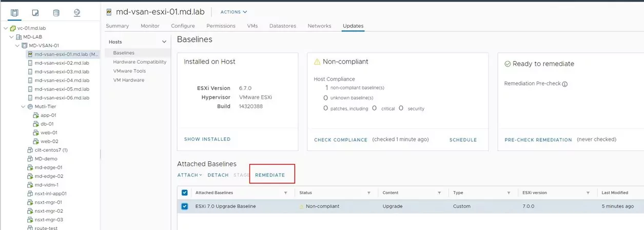The image size is (644, 230).
Task: Click host icon beside md-vsan-esxi-03.md.lab
Action: [30, 72]
